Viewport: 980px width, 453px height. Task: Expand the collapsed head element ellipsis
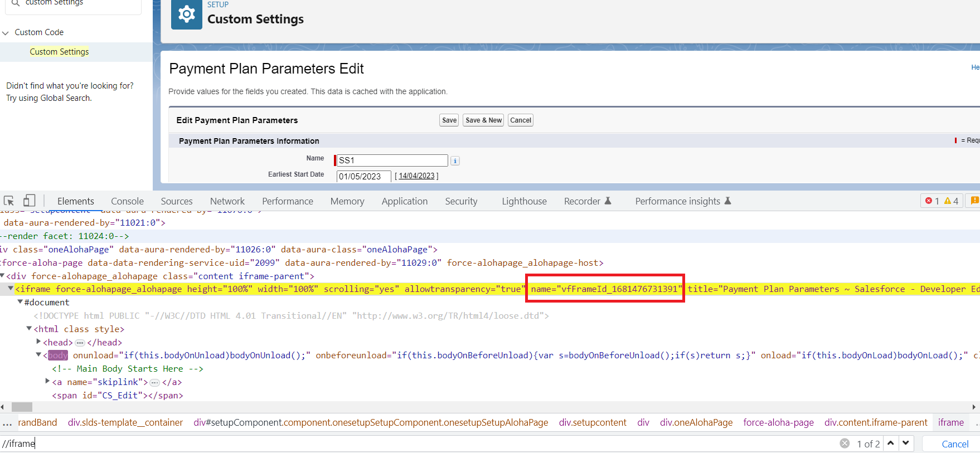[x=80, y=343]
